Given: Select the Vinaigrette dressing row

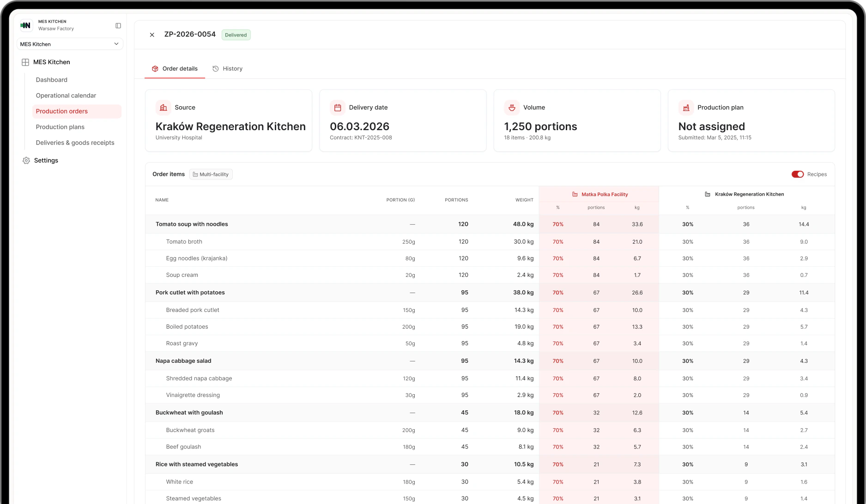Looking at the screenshot, I should [490, 395].
